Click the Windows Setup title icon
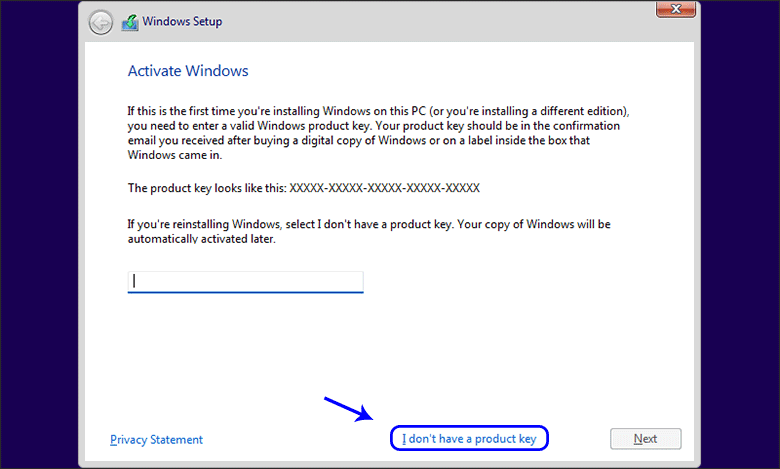Image resolution: width=780 pixels, height=469 pixels. 130,22
